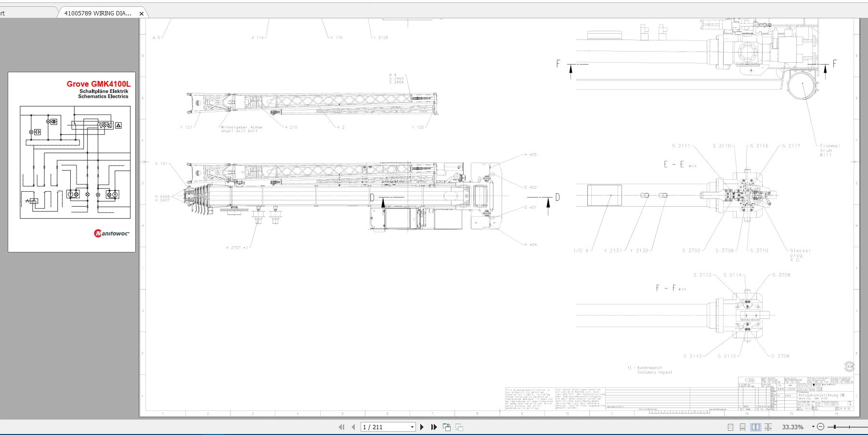The height and width of the screenshot is (435, 868).
Task: Jump to the last page
Action: pos(434,427)
